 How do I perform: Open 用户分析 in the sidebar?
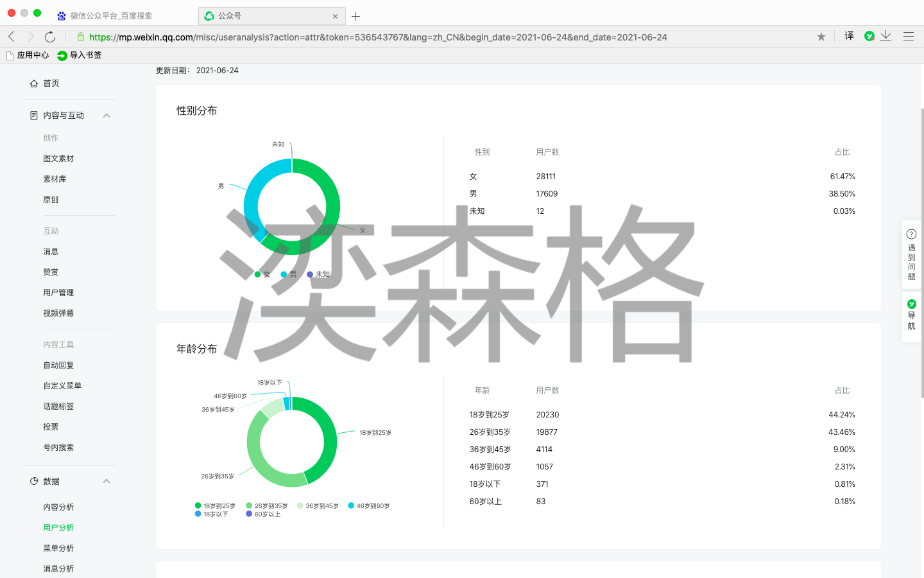point(58,528)
